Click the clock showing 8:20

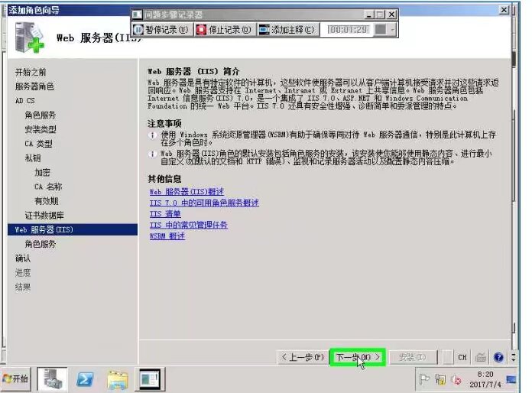pos(485,379)
